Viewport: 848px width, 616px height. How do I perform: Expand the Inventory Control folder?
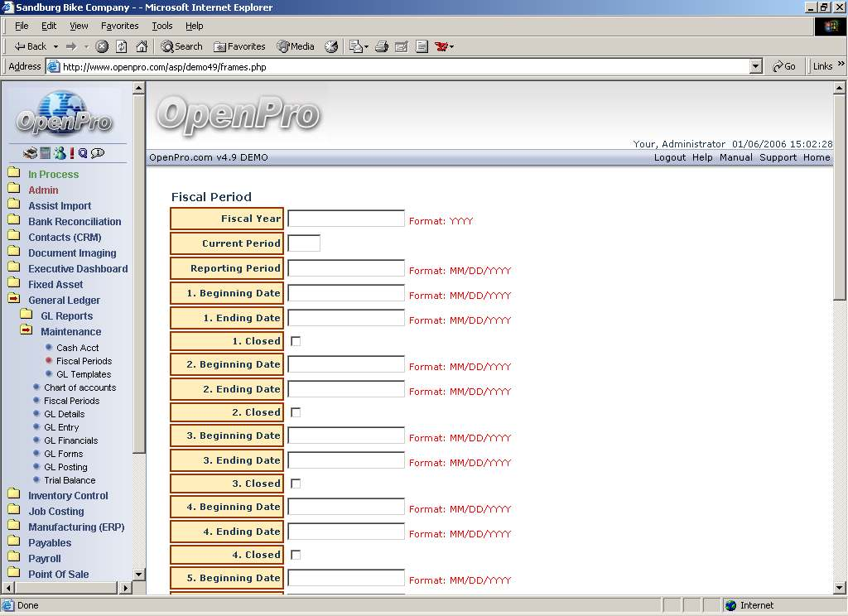(x=14, y=495)
